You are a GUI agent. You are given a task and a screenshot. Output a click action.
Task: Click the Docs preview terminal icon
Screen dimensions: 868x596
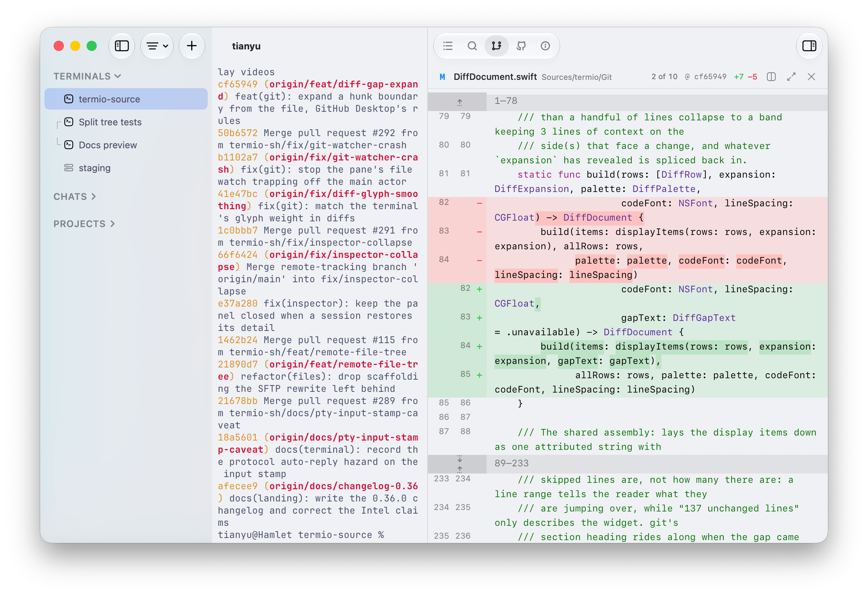[x=69, y=145]
